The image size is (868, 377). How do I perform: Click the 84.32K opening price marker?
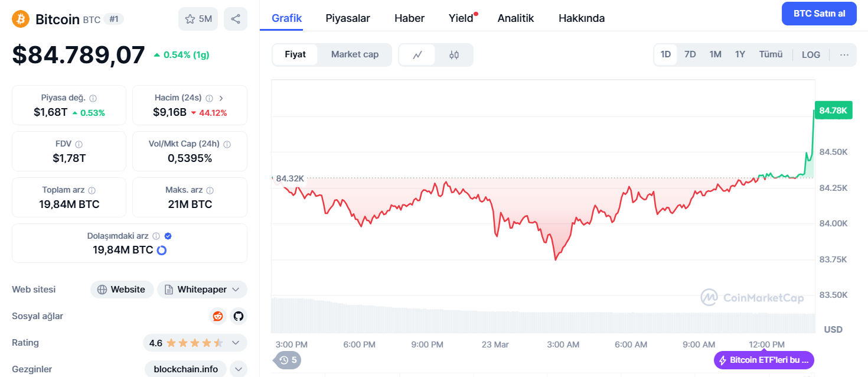289,178
